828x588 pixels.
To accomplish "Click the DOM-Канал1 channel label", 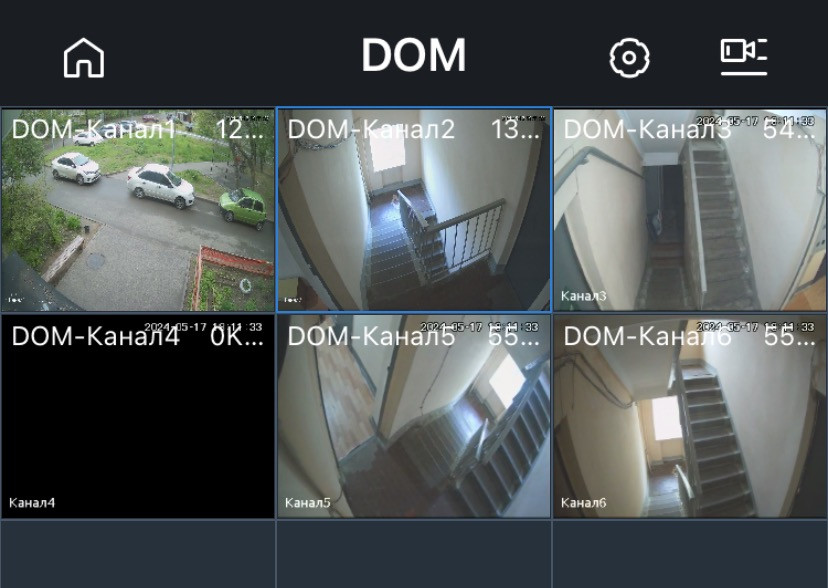I will (x=93, y=129).
